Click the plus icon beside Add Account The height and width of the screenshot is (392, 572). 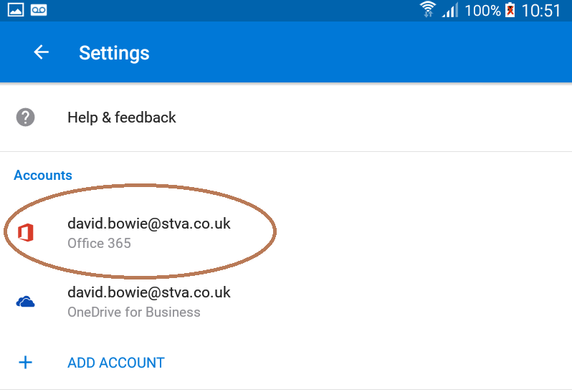26,363
